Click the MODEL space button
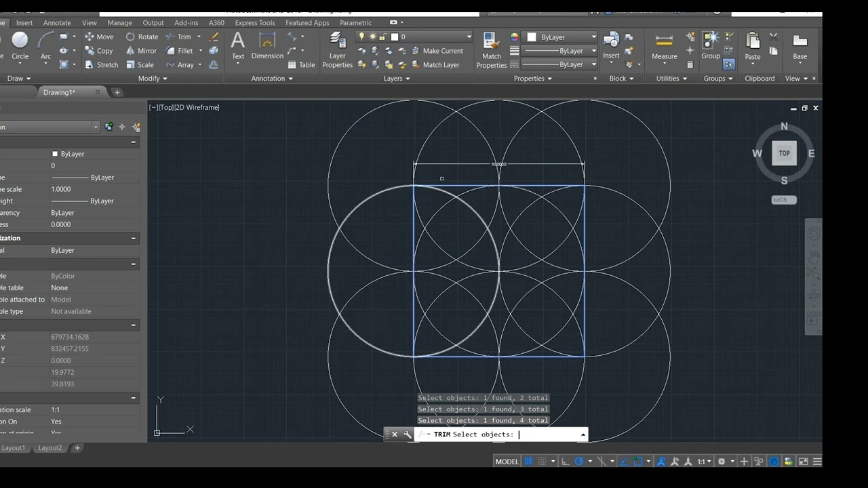 pyautogui.click(x=507, y=462)
